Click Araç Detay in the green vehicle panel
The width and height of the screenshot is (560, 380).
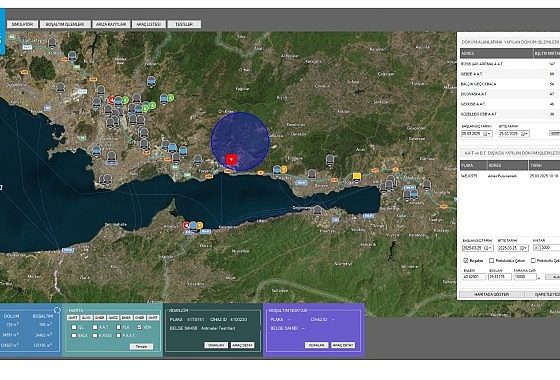242,345
